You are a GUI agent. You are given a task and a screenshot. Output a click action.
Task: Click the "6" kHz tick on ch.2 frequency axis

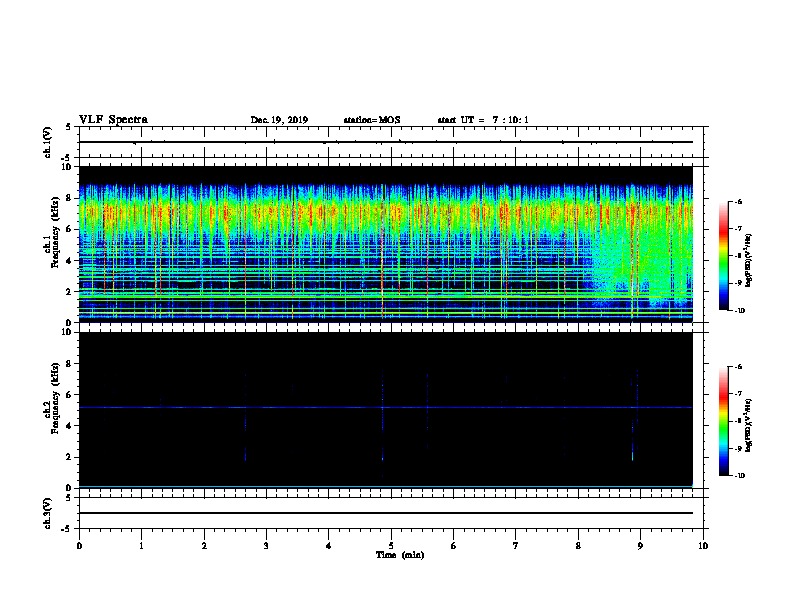(69, 395)
